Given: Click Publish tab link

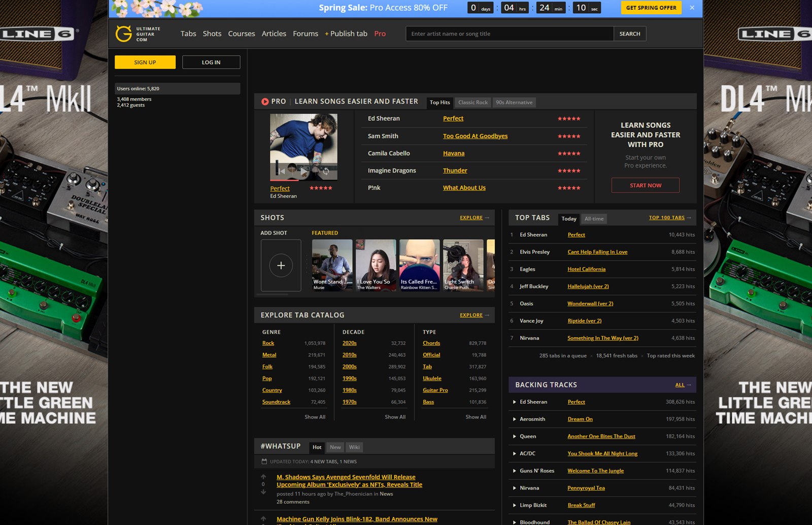Looking at the screenshot, I should [x=346, y=34].
